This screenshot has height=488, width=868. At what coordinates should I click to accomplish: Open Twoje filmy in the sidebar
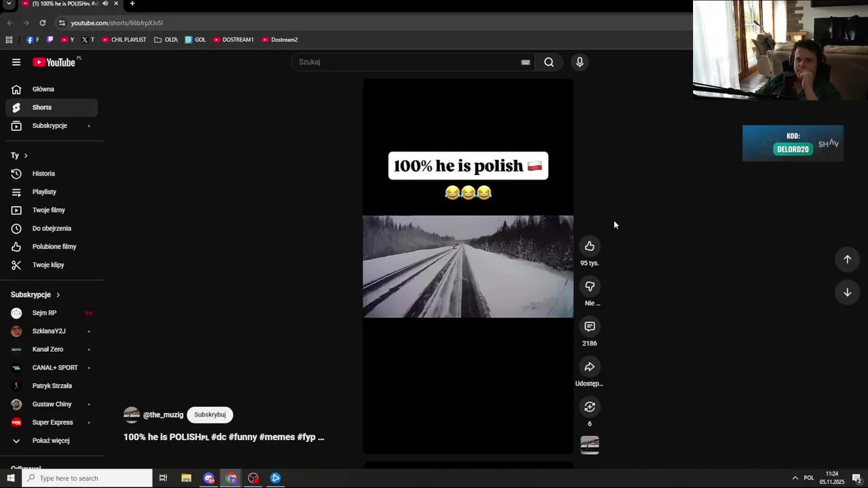pyautogui.click(x=52, y=210)
